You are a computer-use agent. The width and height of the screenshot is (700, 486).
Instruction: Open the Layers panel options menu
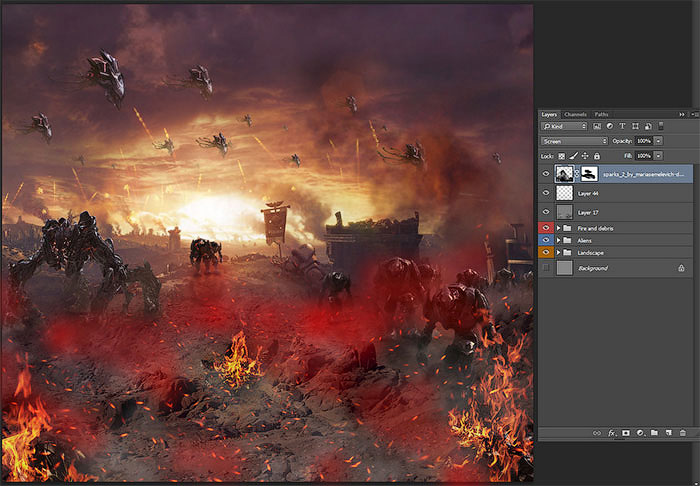695,115
